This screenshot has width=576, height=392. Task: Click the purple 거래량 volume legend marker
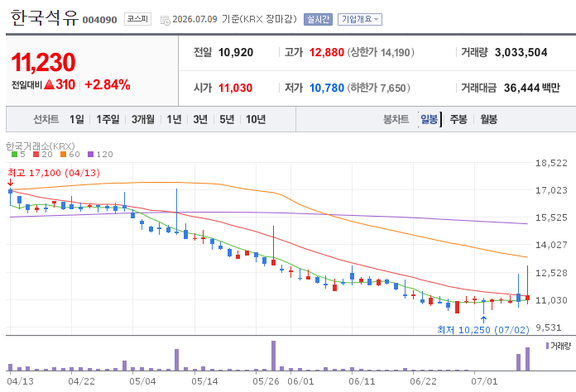[x=547, y=346]
